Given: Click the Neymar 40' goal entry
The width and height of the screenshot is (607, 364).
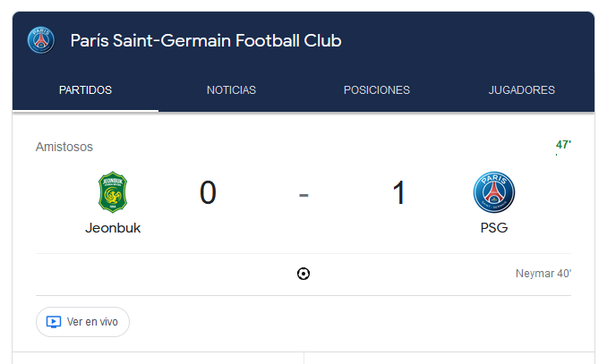Looking at the screenshot, I should click(x=543, y=274).
